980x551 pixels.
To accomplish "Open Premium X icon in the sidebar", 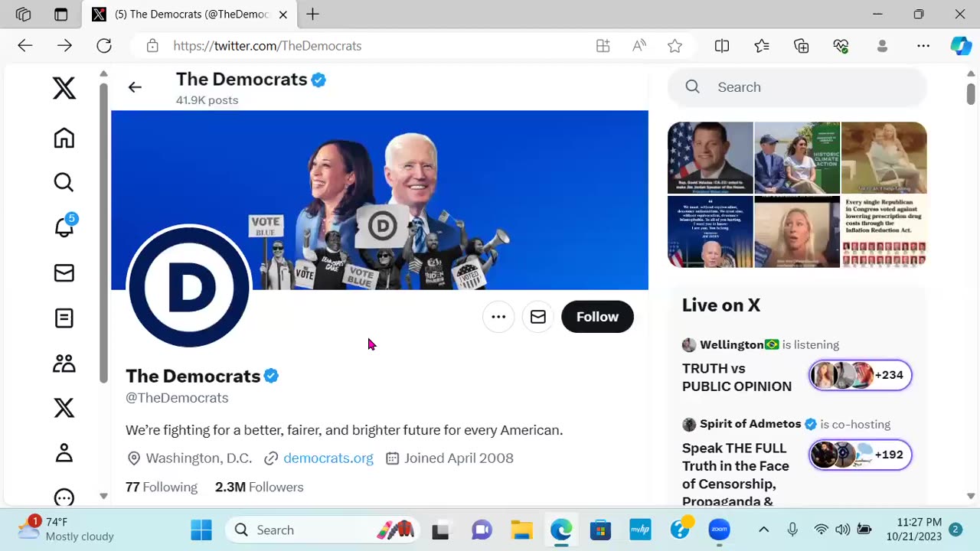I will click(x=64, y=408).
